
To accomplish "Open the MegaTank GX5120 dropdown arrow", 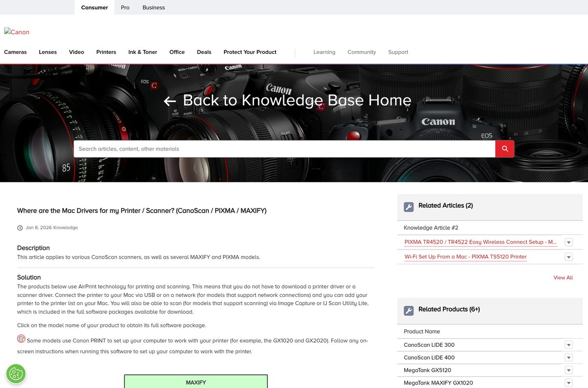I will pos(569,370).
